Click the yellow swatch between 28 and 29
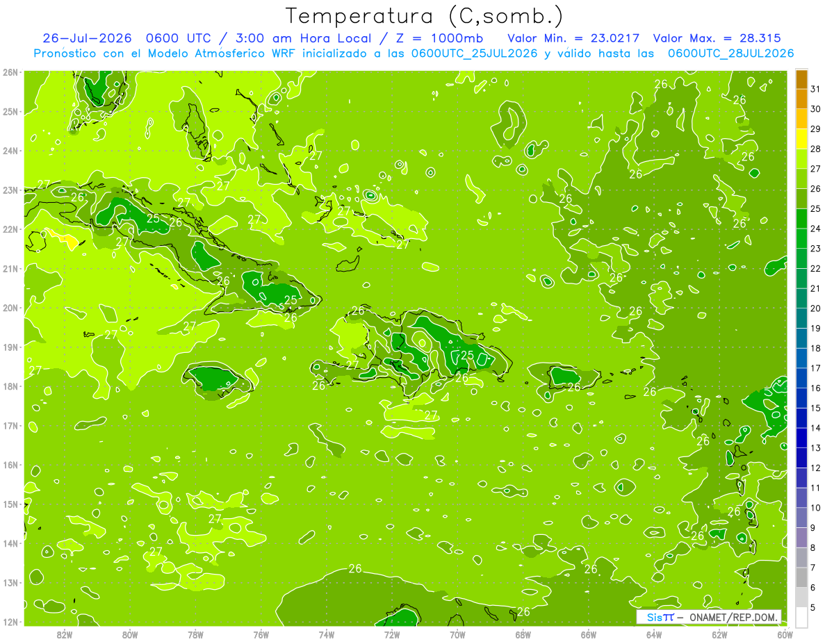This screenshot has height=644, width=834. 801,139
